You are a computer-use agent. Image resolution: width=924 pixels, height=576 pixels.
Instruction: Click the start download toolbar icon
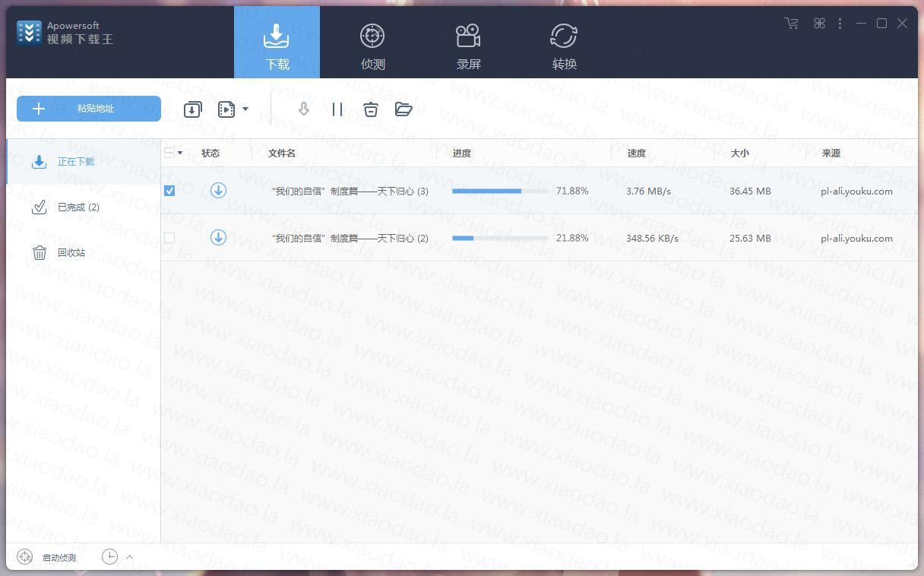pos(304,109)
